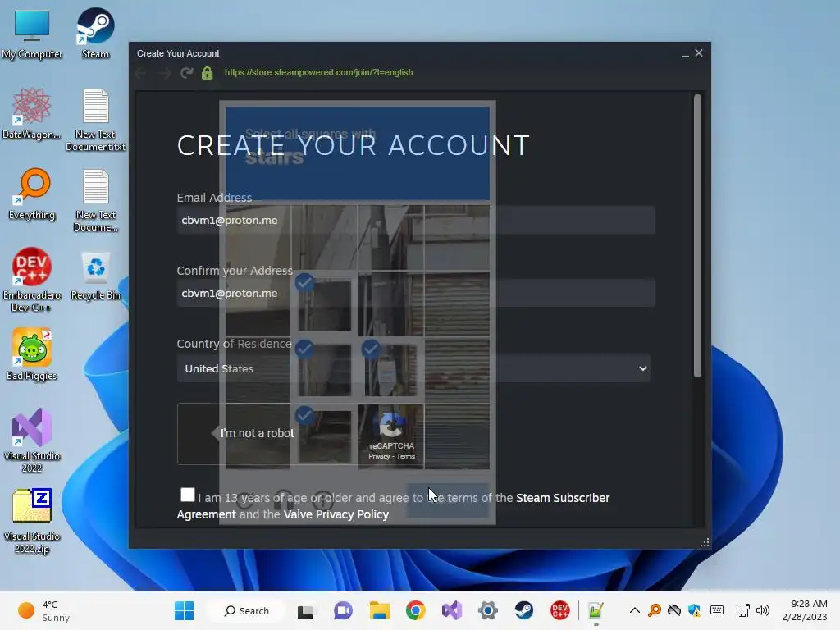Open the Recycle Bin

click(x=95, y=276)
